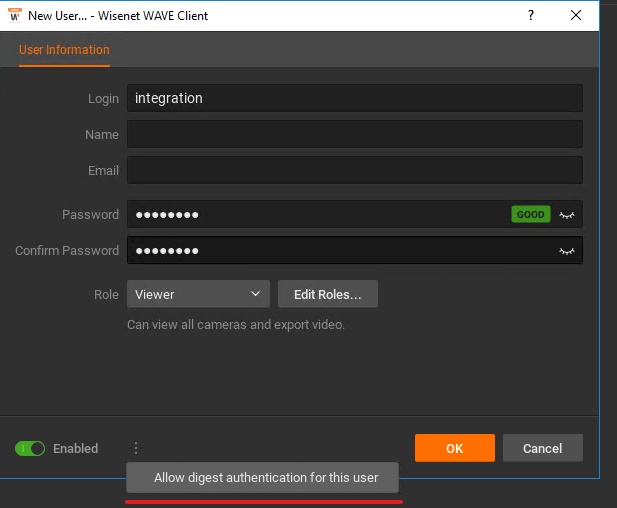Viewport: 617px width, 508px height.
Task: Click the Role label
Action: point(106,294)
